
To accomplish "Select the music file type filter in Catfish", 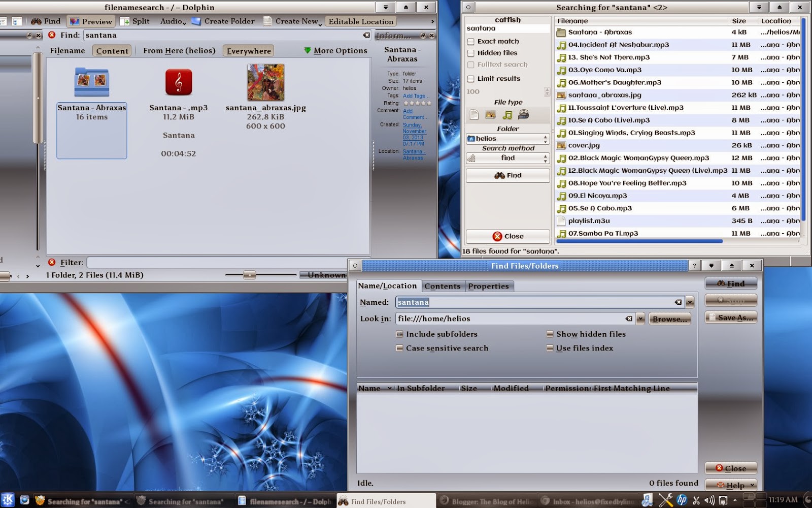I will click(x=507, y=115).
